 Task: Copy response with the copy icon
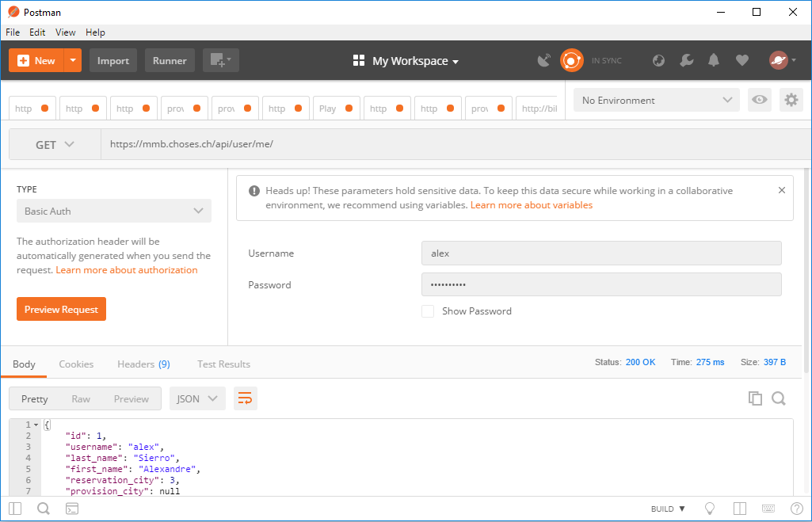coord(755,398)
